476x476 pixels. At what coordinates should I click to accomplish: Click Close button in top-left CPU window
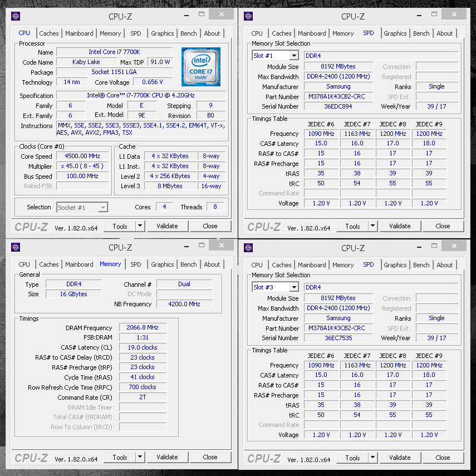[210, 226]
